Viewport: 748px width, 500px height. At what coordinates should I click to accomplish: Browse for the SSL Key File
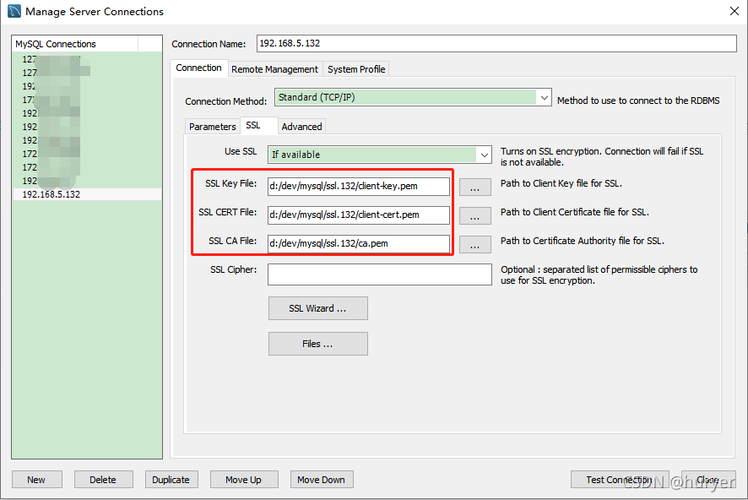pos(475,187)
